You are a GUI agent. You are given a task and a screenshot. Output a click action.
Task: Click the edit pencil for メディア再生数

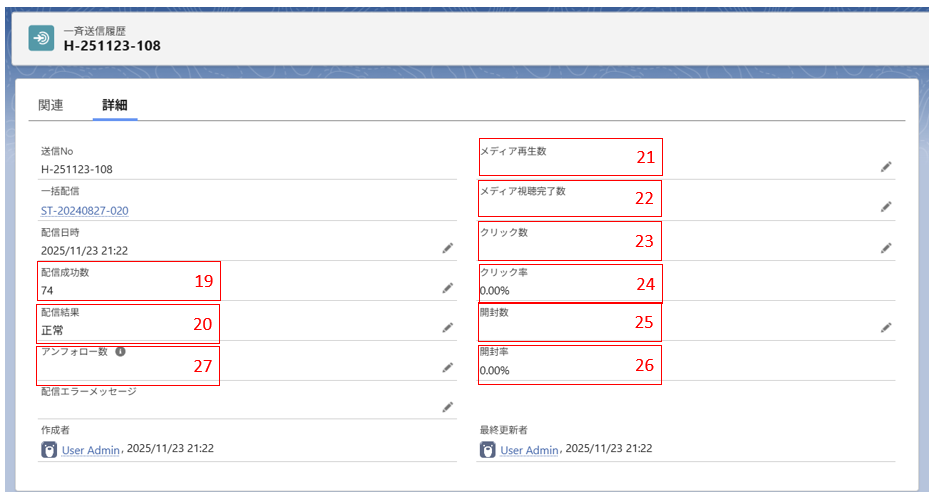pos(886,167)
